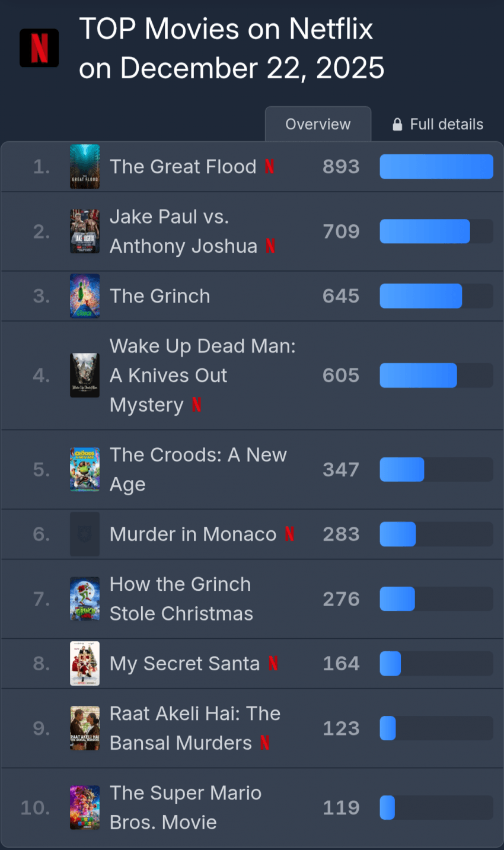Open the Full details tab

click(x=438, y=125)
